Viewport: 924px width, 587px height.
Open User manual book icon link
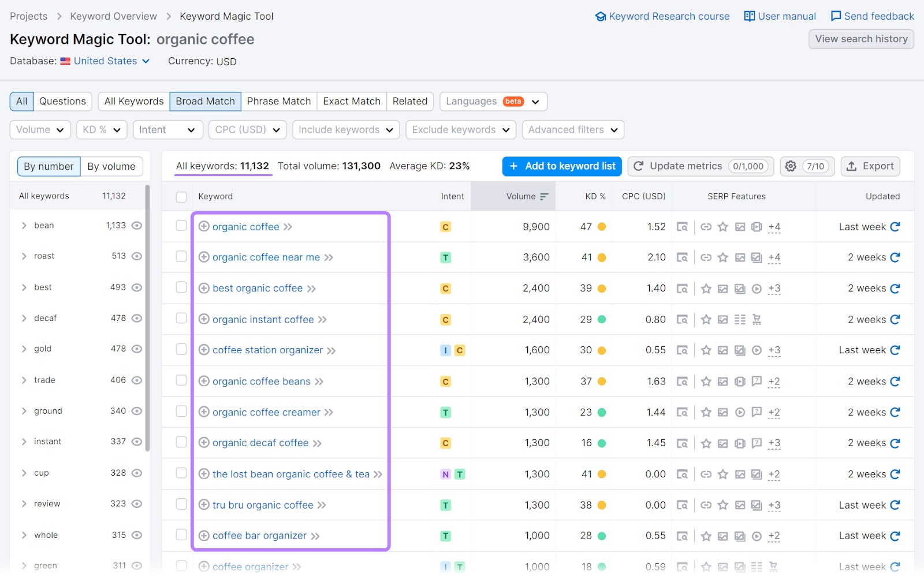click(x=780, y=16)
